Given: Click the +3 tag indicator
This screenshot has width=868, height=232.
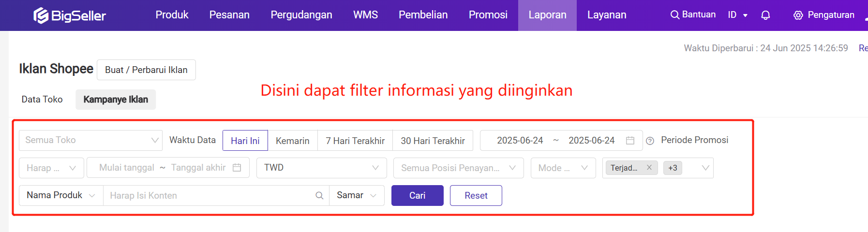Looking at the screenshot, I should [673, 168].
